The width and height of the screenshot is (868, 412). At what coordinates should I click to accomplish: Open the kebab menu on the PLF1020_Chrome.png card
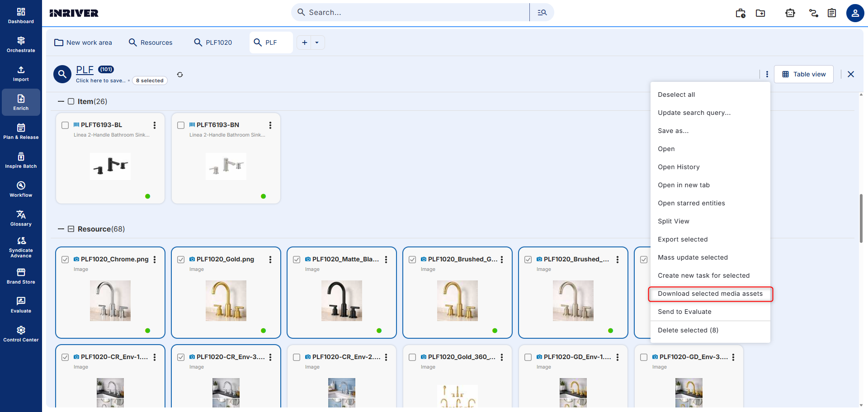point(155,260)
